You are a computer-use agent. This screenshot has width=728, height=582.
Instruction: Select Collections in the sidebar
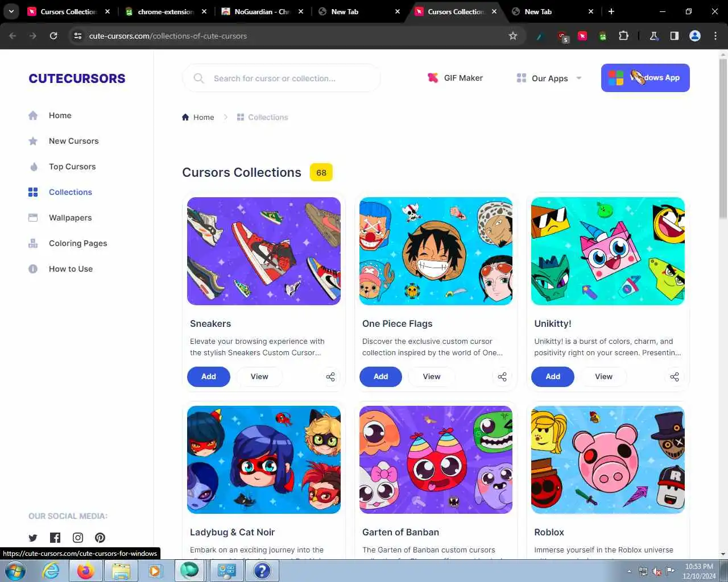(x=70, y=192)
